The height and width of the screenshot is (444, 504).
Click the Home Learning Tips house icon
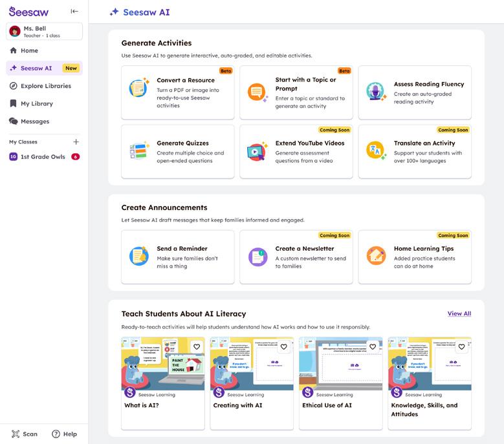tap(376, 255)
